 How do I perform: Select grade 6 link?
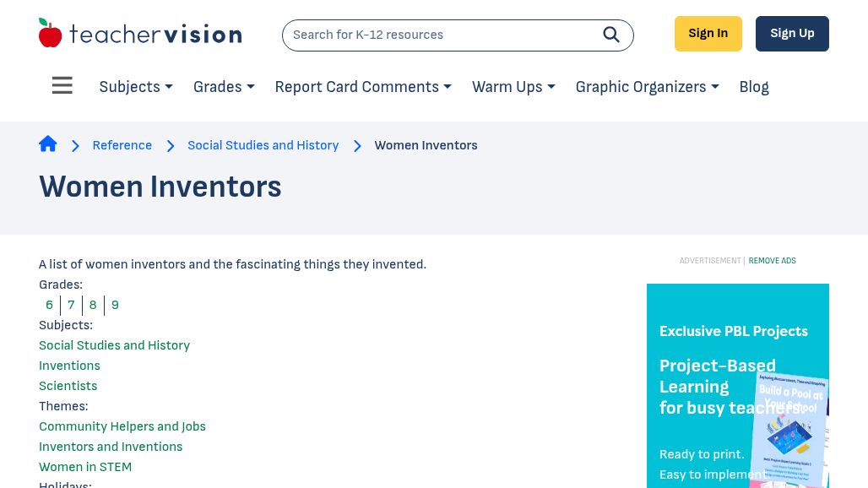point(49,305)
